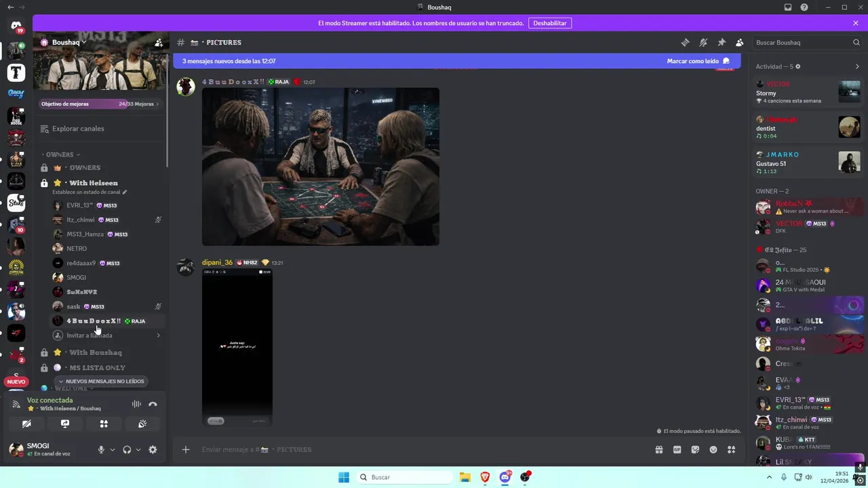Click member EVRI_13 in member list
The height and width of the screenshot is (488, 868).
[x=808, y=403]
